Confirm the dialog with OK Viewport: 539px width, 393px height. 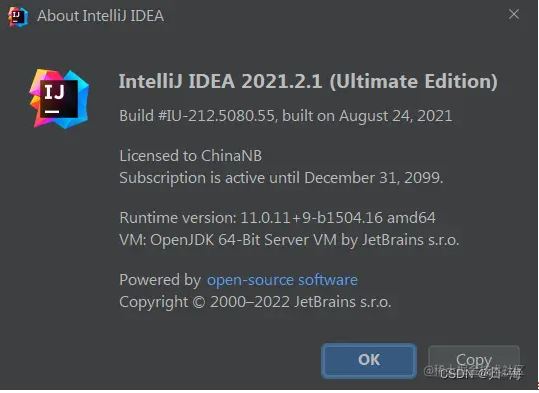tap(369, 360)
